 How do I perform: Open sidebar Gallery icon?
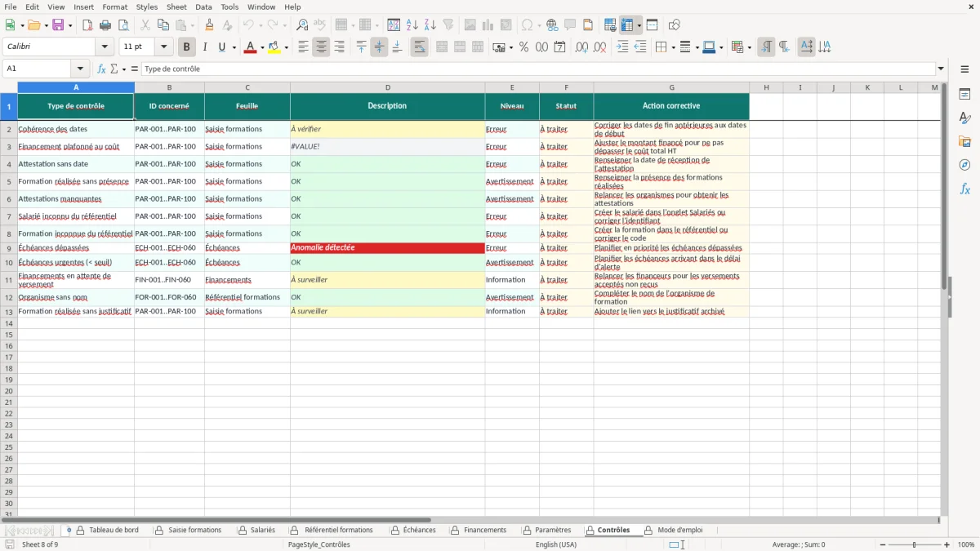click(x=964, y=141)
